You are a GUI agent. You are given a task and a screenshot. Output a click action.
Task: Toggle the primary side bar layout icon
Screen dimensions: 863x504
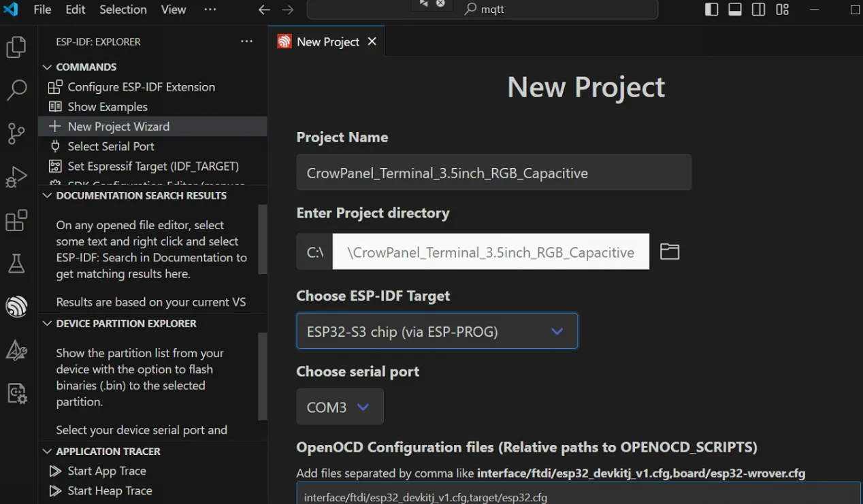pyautogui.click(x=711, y=10)
